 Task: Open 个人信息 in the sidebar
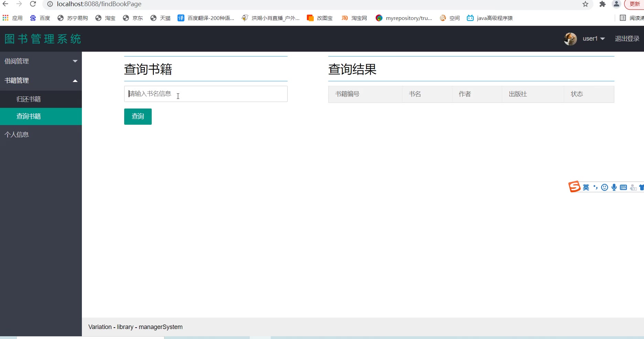(41, 134)
